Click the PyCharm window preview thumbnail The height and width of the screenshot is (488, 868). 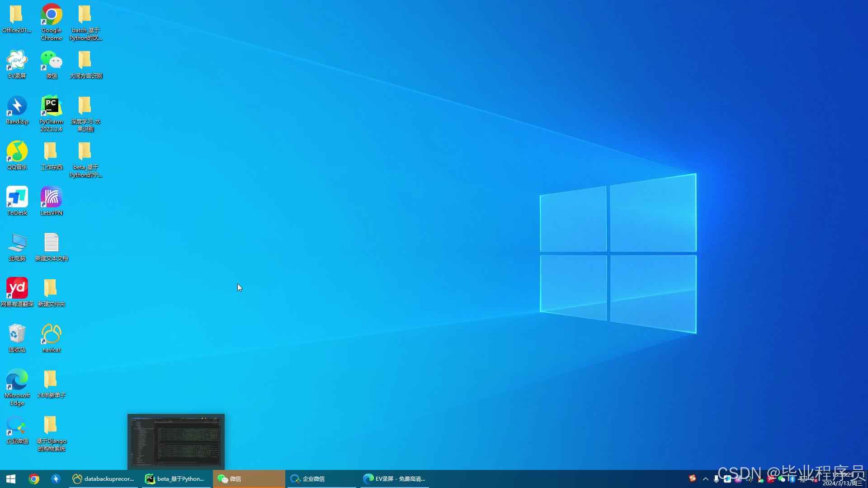click(176, 441)
